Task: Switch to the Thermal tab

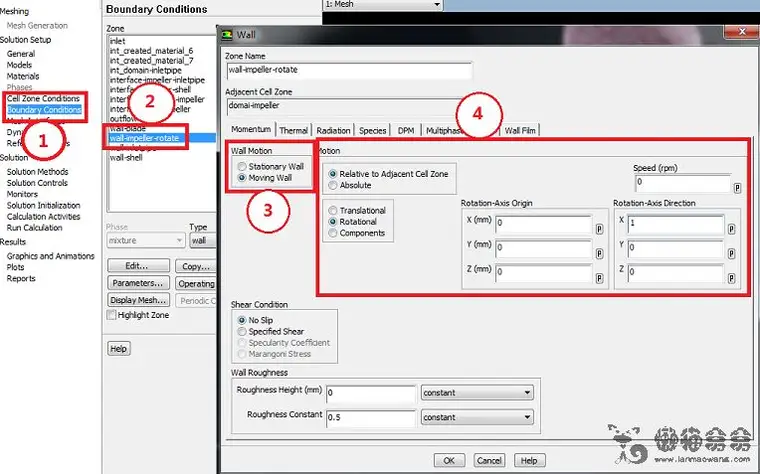Action: [x=293, y=130]
